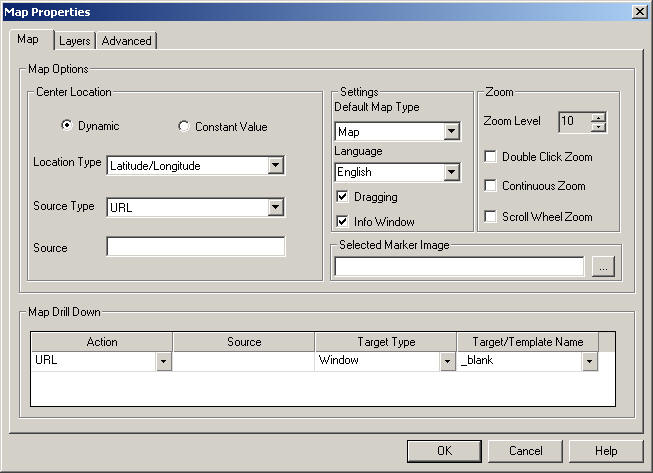Expand the Language dropdown

tap(451, 173)
